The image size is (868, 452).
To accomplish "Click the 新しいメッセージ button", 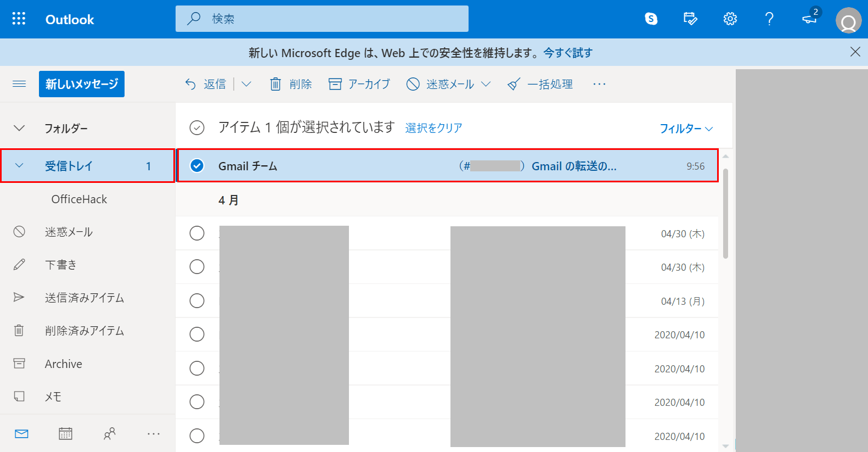I will [x=82, y=84].
